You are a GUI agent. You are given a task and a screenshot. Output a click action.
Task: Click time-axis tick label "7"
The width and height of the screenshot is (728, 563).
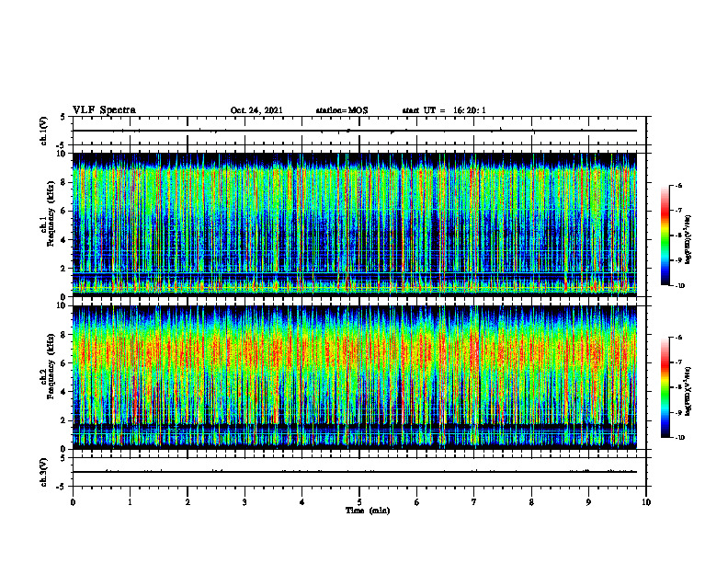tap(474, 502)
